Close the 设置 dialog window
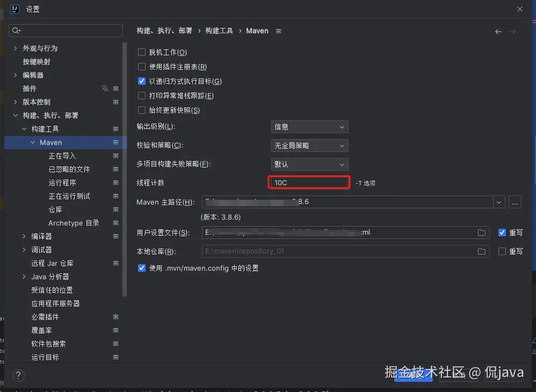Image resolution: width=536 pixels, height=392 pixels. [x=519, y=9]
